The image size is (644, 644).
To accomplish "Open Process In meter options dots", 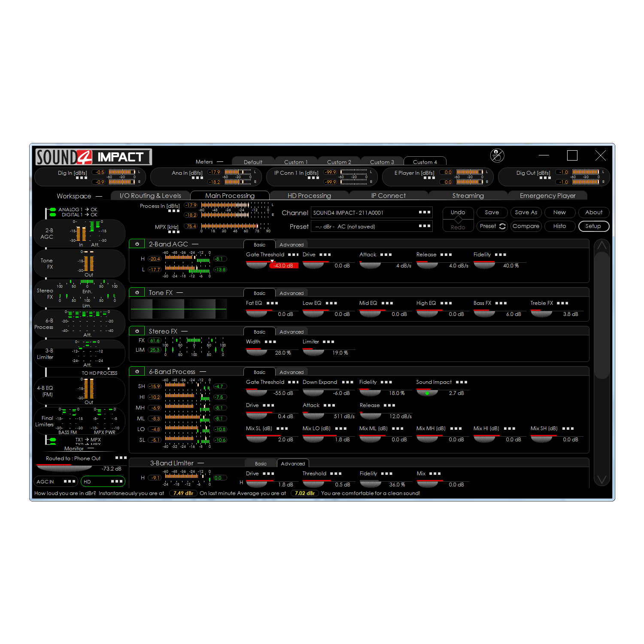I will click(x=174, y=211).
